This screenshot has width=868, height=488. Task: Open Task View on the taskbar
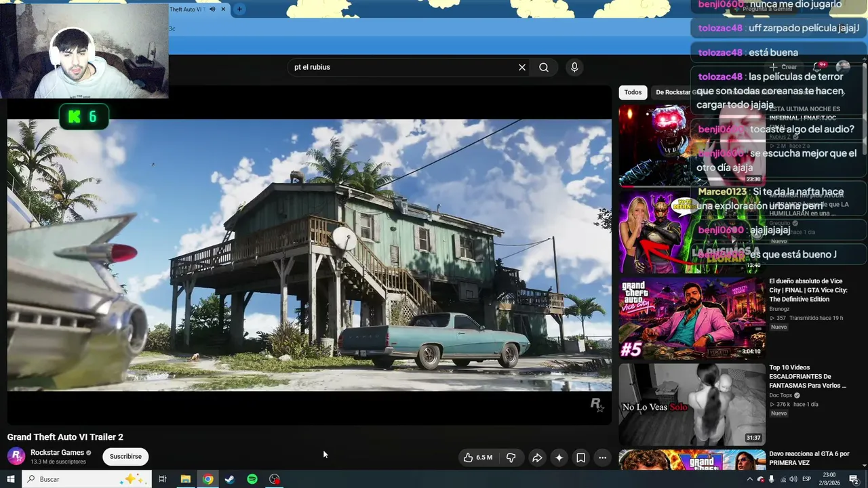pyautogui.click(x=163, y=479)
